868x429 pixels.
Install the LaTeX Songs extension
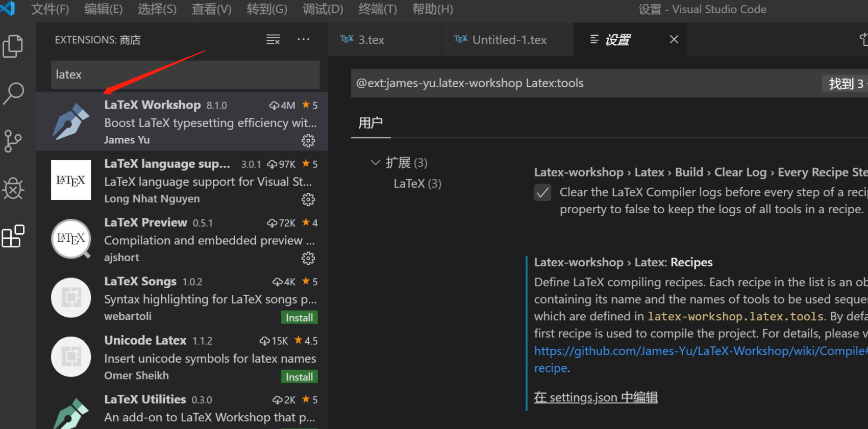click(299, 317)
